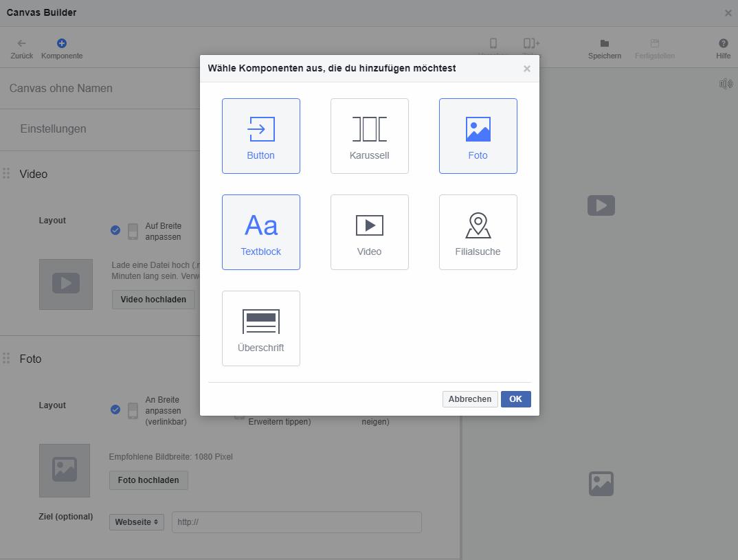
Task: Choose the Karussell component tile
Action: [369, 136]
